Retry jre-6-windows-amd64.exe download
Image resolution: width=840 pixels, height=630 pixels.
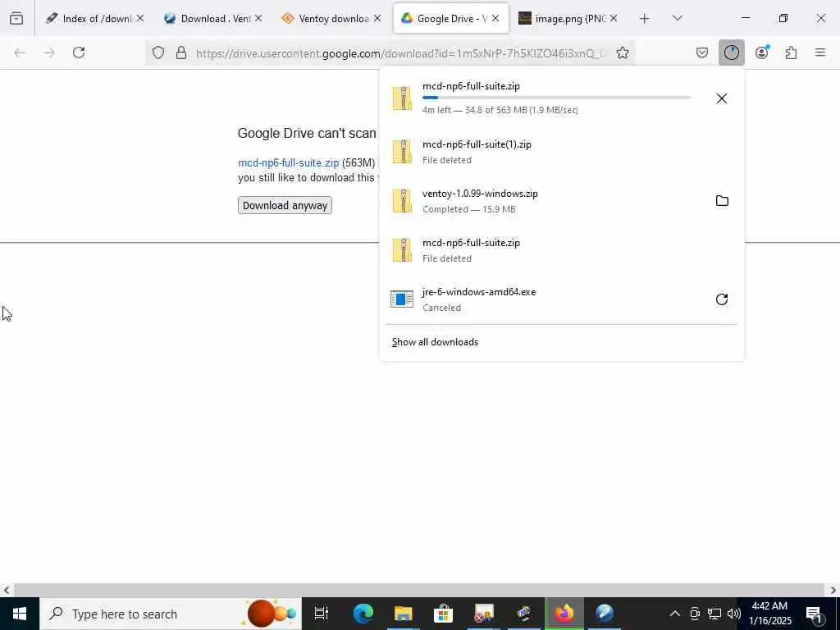(x=722, y=299)
